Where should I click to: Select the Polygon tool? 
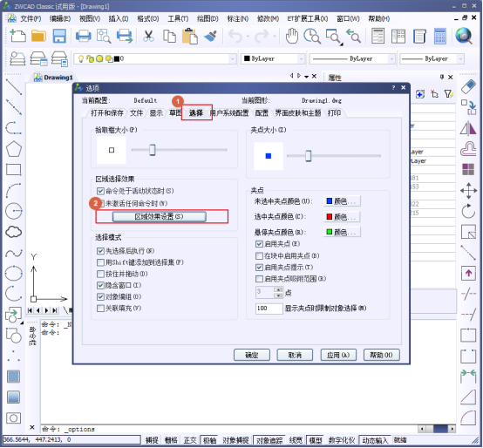pos(14,149)
